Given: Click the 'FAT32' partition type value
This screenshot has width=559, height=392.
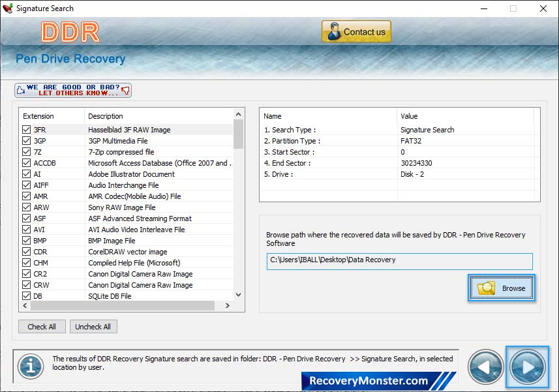Looking at the screenshot, I should (x=411, y=141).
